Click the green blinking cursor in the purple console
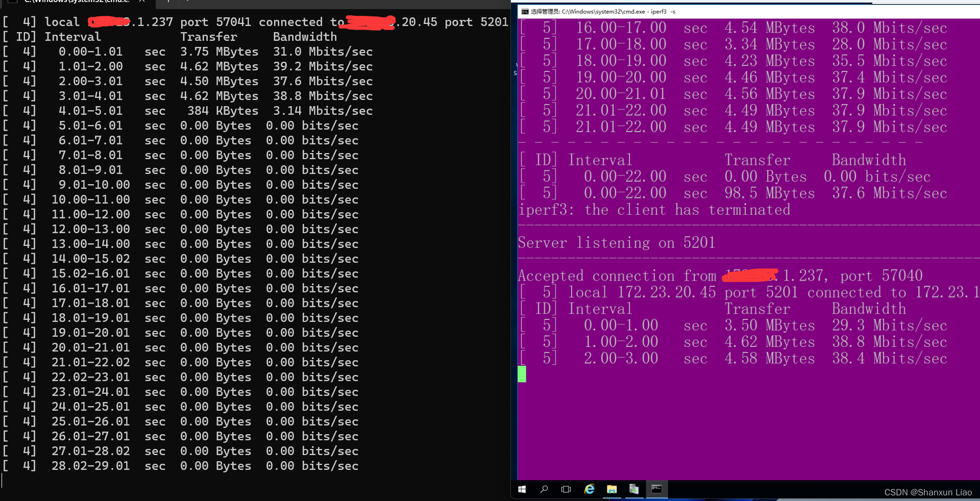The image size is (980, 501). pos(522,374)
